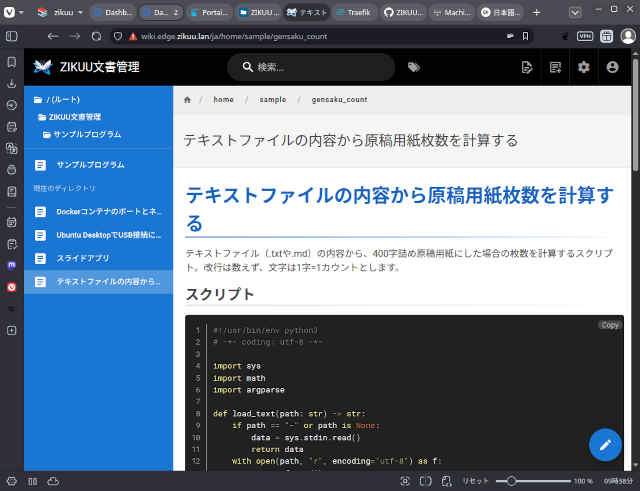Click the page actions icon in header
The image size is (640, 491).
click(x=527, y=67)
